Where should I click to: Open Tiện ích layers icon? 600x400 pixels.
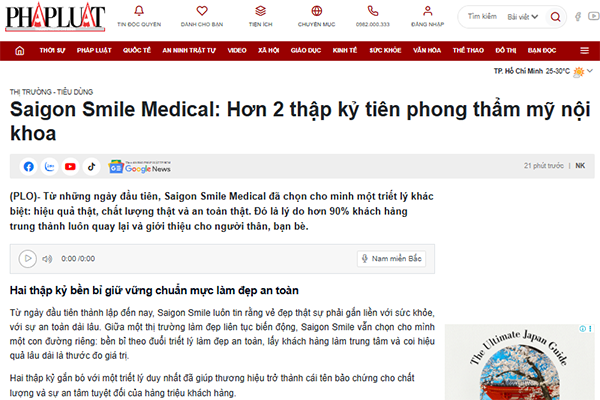pos(261,11)
